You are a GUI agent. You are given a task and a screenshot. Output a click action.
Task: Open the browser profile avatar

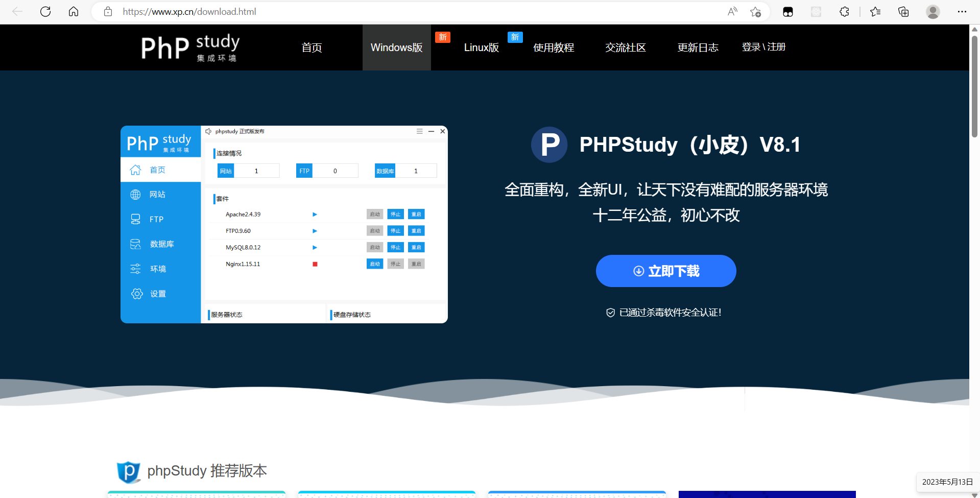click(933, 11)
